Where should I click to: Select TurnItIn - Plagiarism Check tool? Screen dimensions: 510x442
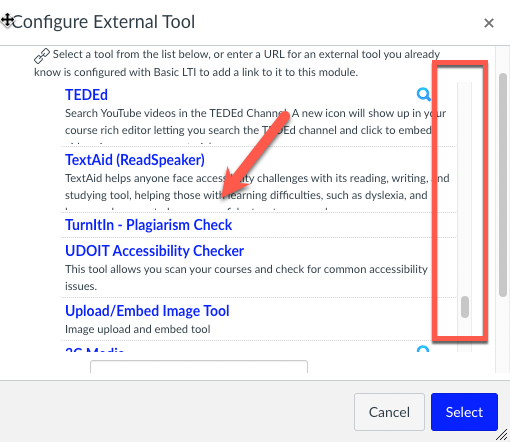(x=148, y=225)
